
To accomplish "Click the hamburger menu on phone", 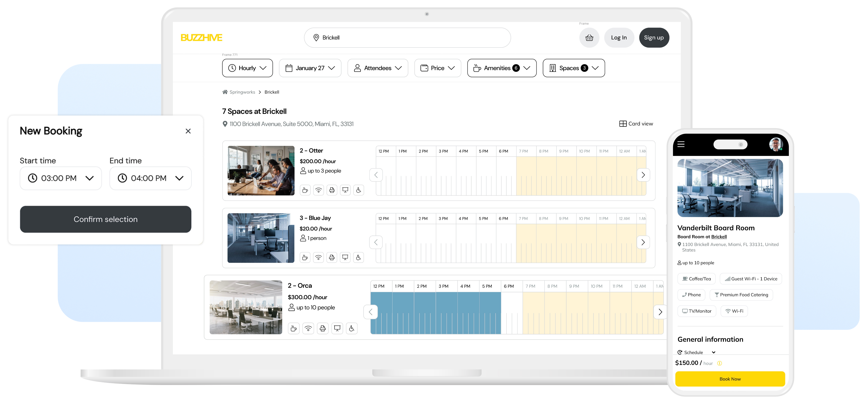I will point(681,144).
